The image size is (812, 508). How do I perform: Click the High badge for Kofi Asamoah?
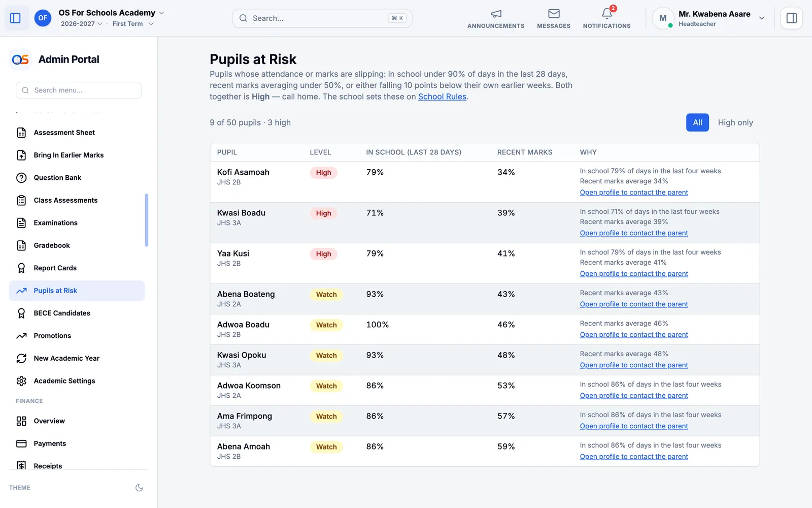[323, 173]
